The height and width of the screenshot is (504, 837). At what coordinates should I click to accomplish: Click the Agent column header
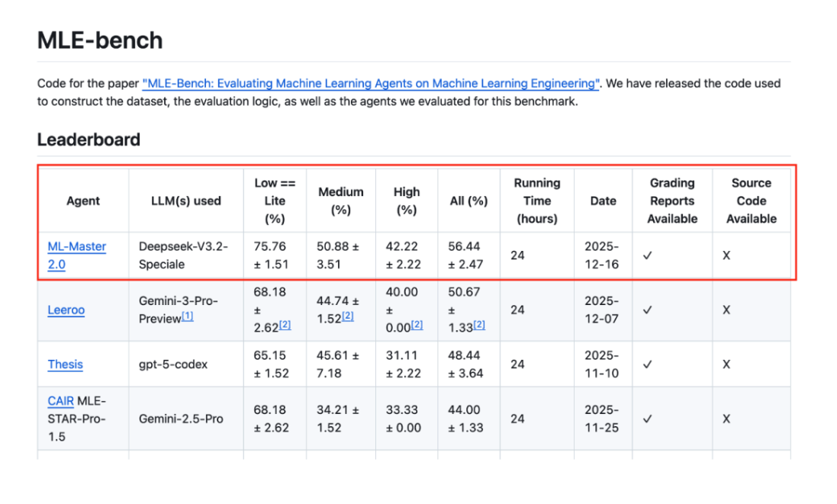82,200
